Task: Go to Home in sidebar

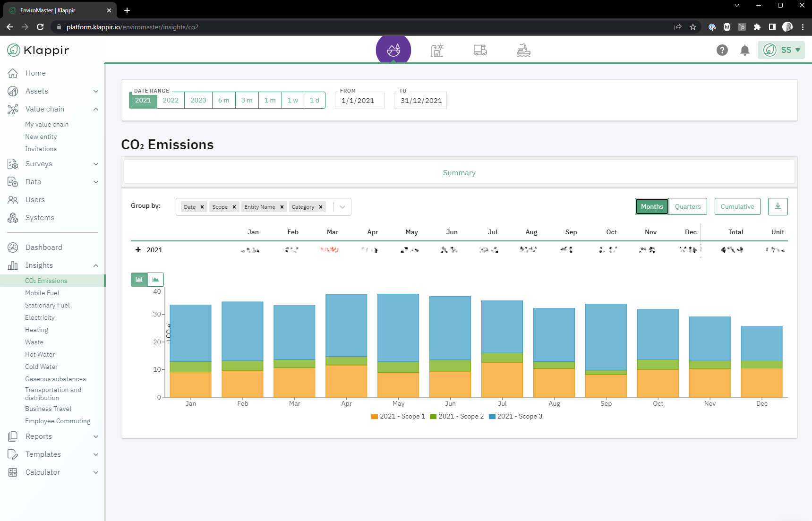Action: point(35,73)
